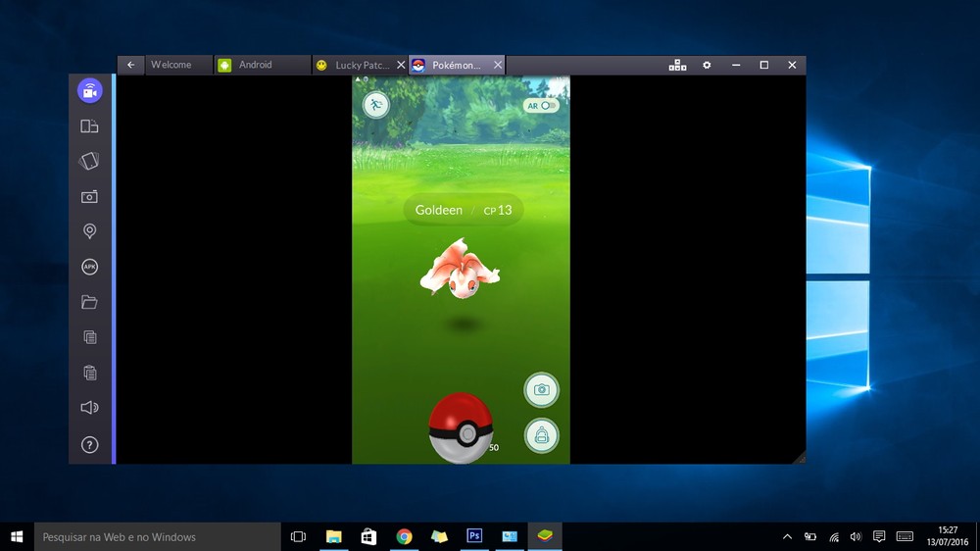980x551 pixels.
Task: Click the shake device cards icon
Action: 89,162
